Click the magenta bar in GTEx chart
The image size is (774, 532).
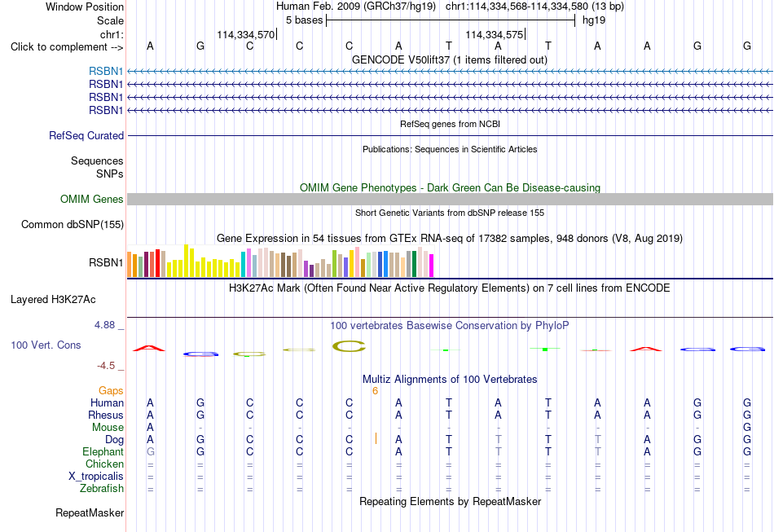click(432, 266)
